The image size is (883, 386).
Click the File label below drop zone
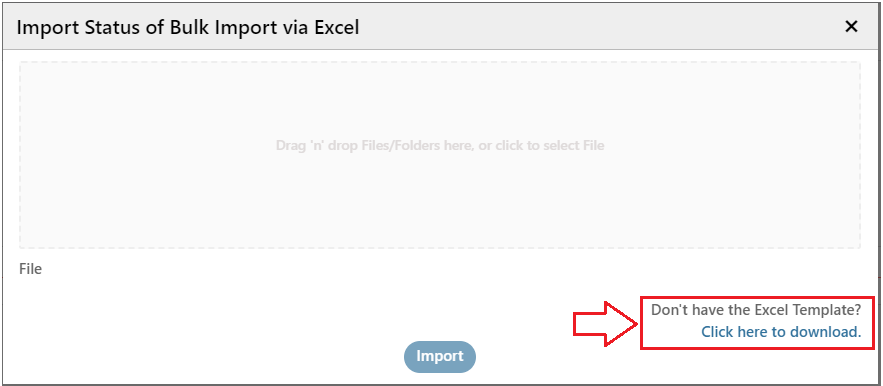coord(30,269)
